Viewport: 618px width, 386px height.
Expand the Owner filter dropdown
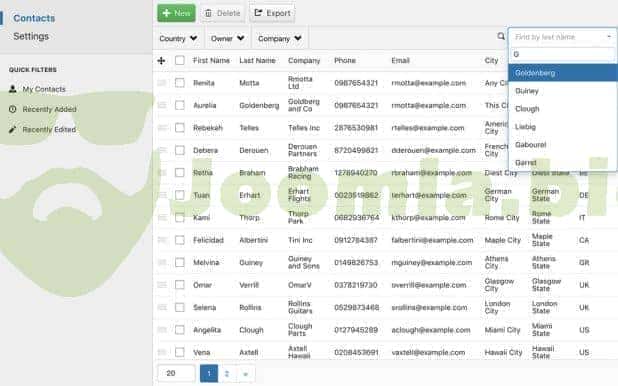(227, 38)
